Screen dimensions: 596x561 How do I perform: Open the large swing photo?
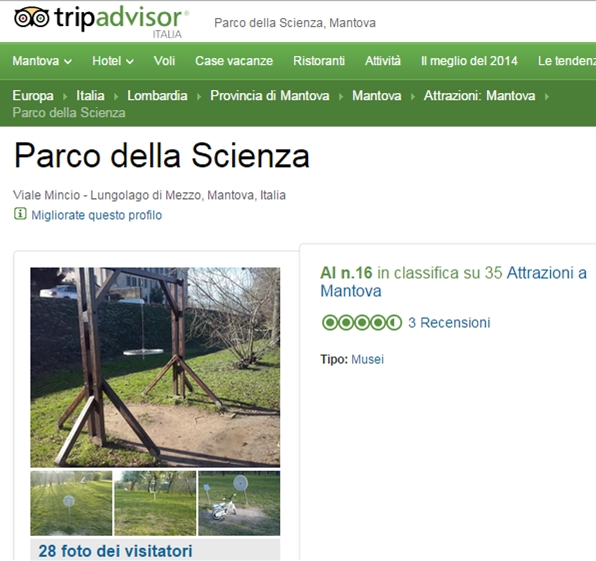pyautogui.click(x=155, y=367)
